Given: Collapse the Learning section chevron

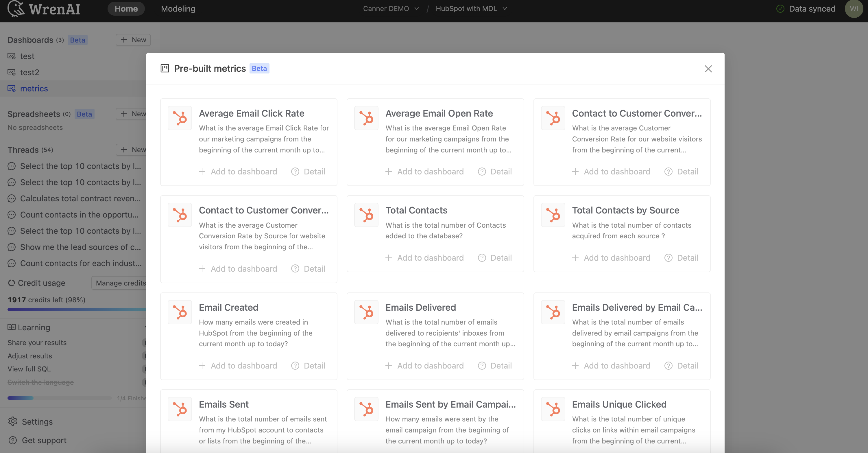Looking at the screenshot, I should click(x=145, y=327).
